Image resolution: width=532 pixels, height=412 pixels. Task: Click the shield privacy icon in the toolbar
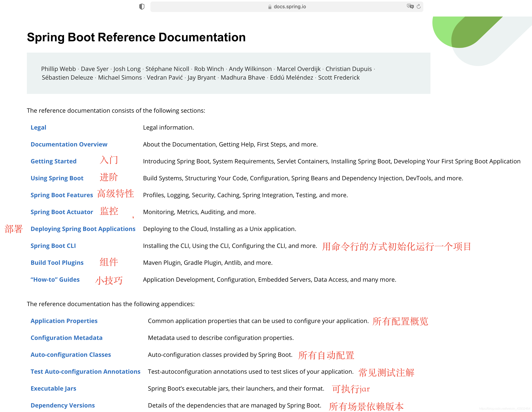pyautogui.click(x=142, y=7)
